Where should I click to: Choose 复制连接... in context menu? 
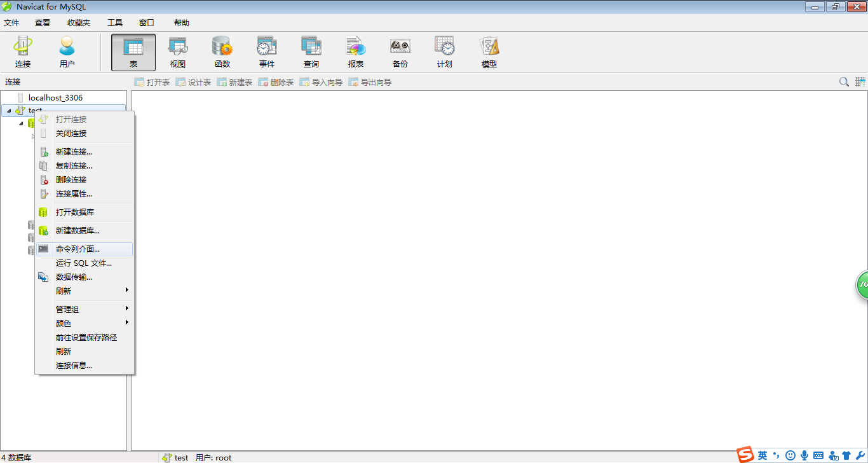85,166
